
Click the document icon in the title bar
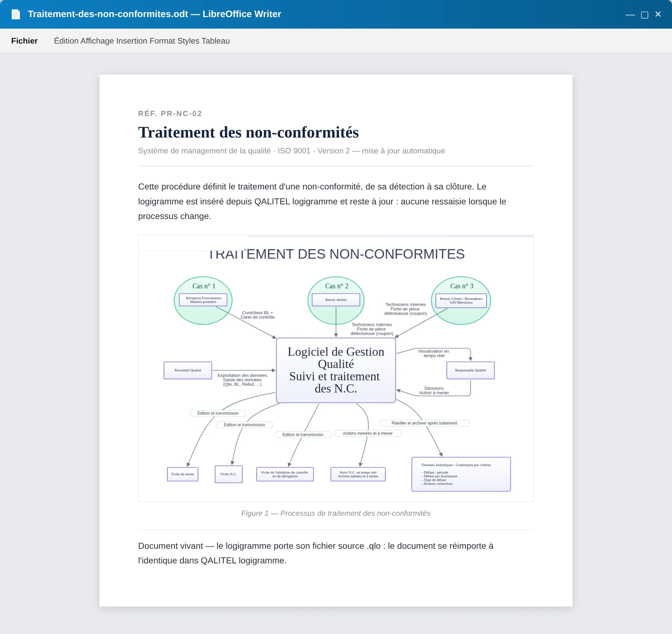[x=16, y=14]
